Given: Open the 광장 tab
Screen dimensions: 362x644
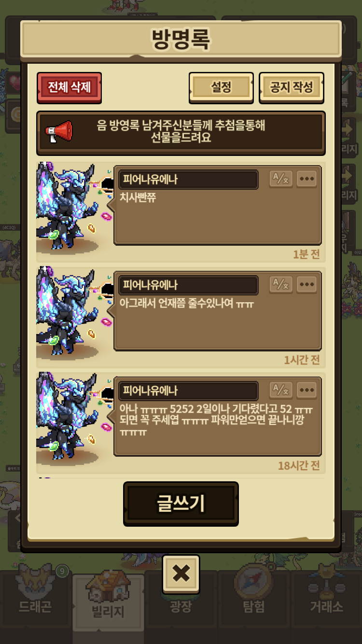Looking at the screenshot, I should [x=181, y=606].
